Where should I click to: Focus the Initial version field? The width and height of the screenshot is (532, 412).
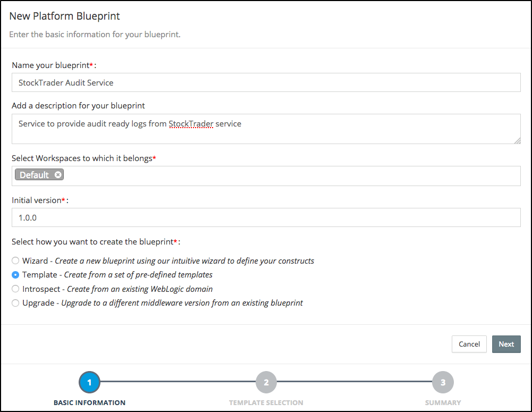pos(266,217)
